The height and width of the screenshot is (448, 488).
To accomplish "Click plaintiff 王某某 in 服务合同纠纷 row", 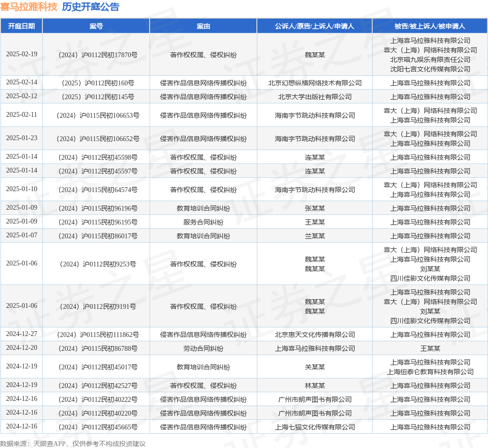I will (x=315, y=222).
